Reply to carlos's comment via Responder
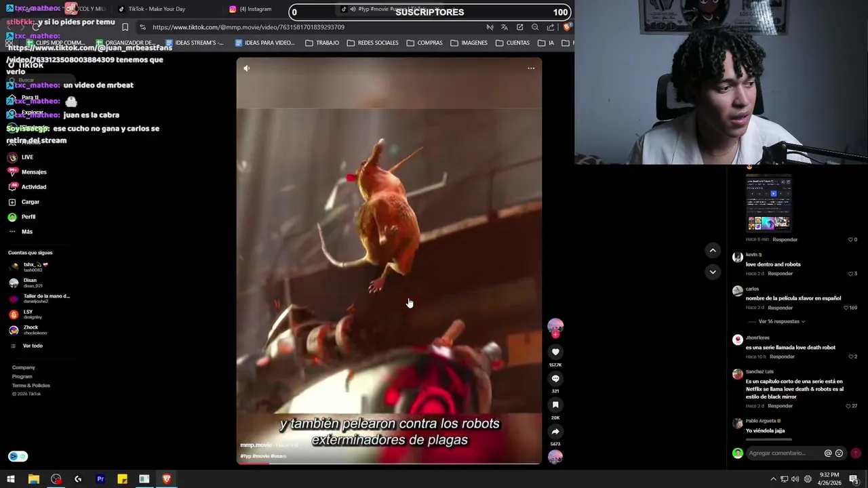 tap(780, 308)
